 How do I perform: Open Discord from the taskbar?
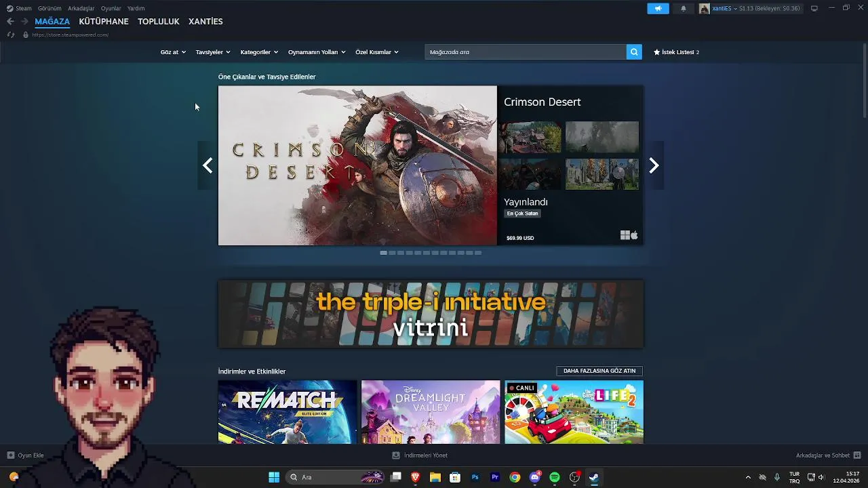point(535,477)
